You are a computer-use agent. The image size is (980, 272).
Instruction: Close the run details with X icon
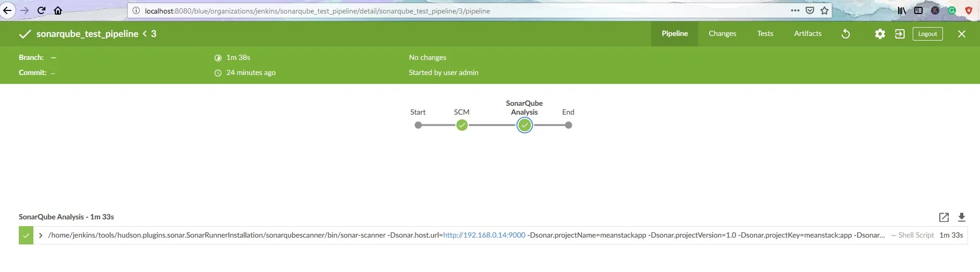coord(962,34)
